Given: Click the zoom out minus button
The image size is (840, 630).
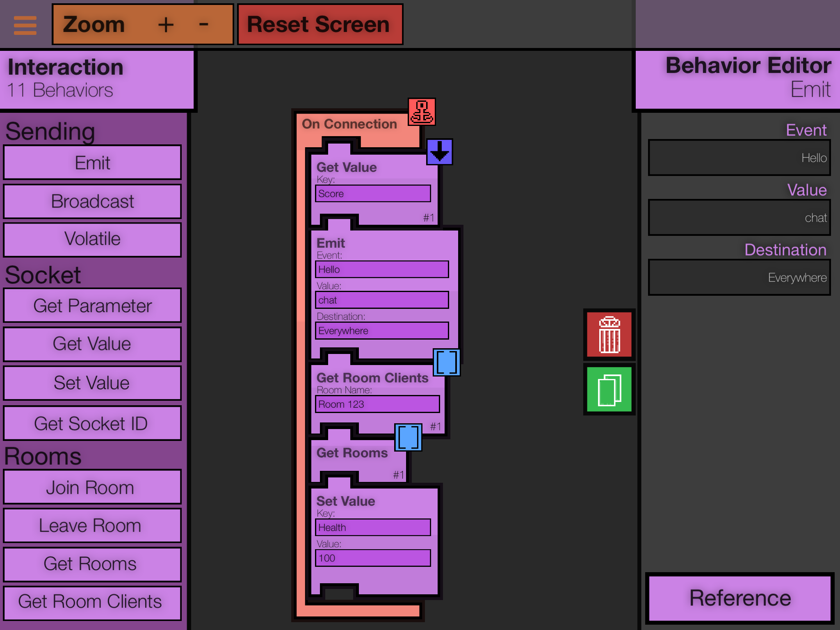Looking at the screenshot, I should (203, 25).
